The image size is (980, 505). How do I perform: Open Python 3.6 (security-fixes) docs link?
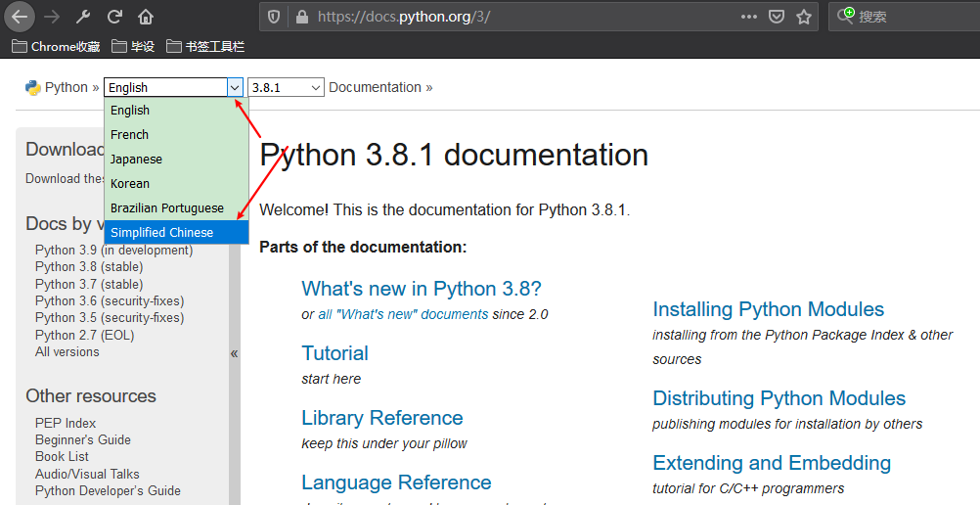[x=110, y=301]
